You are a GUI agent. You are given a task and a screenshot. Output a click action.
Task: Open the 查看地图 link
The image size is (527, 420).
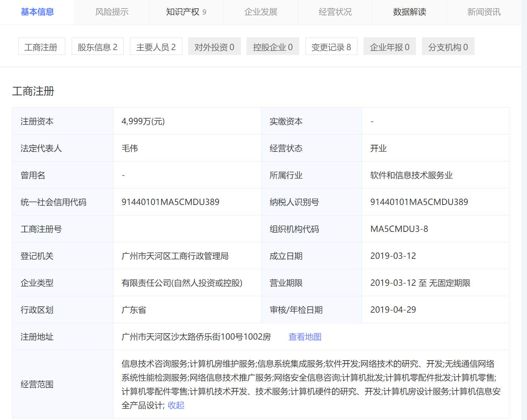(305, 337)
